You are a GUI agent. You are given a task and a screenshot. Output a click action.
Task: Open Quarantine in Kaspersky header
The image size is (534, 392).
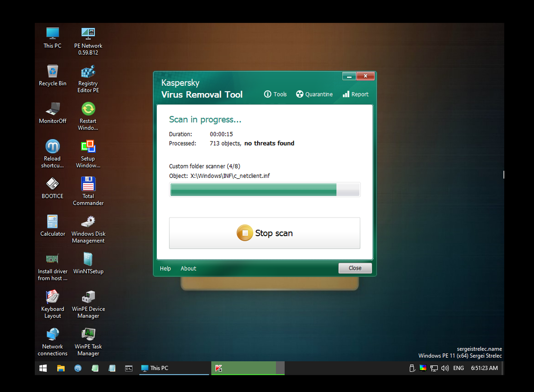click(x=315, y=95)
